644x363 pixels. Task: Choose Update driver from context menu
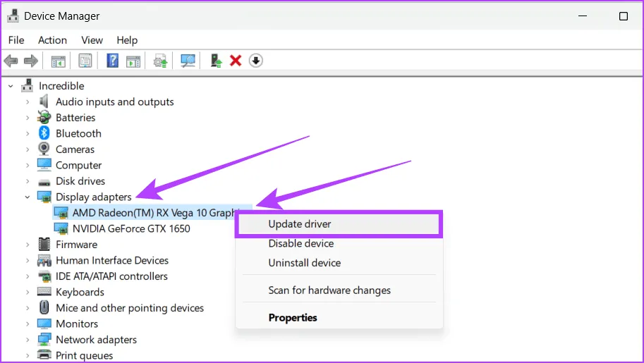[x=300, y=224]
